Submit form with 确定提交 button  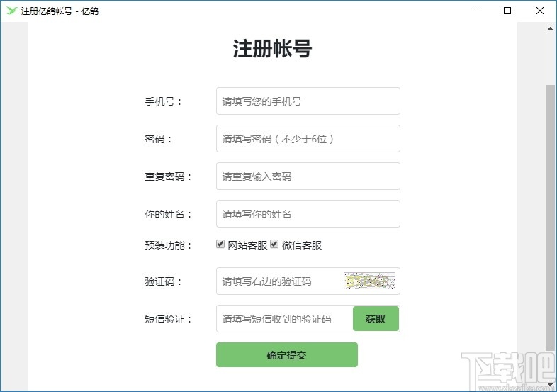tap(286, 355)
